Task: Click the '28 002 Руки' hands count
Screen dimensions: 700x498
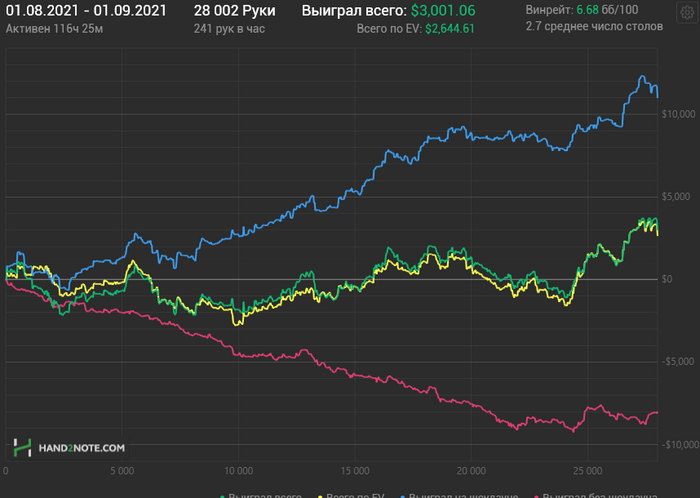Action: click(x=234, y=10)
